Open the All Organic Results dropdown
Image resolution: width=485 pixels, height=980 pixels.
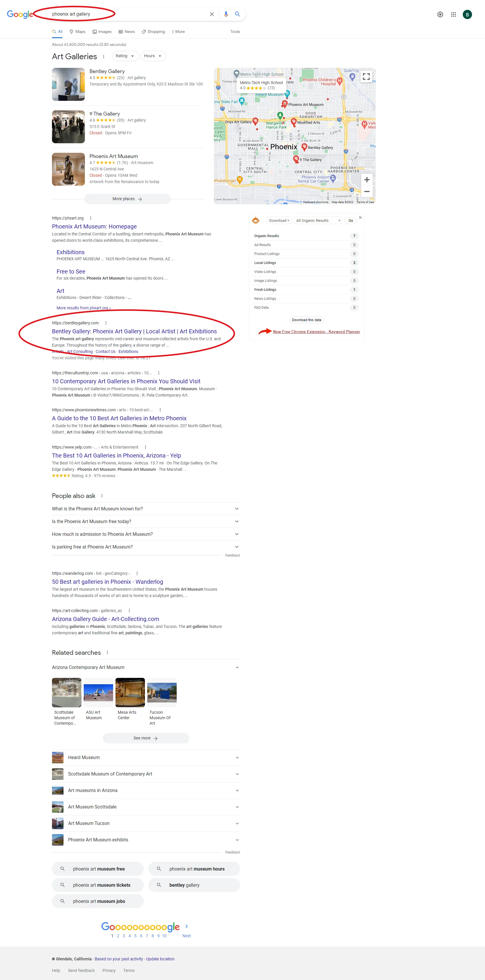318,221
